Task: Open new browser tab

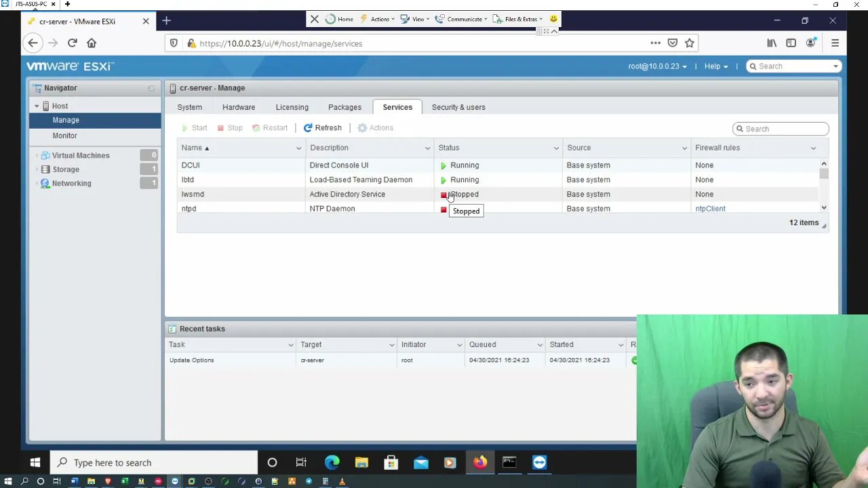Action: pyautogui.click(x=166, y=21)
